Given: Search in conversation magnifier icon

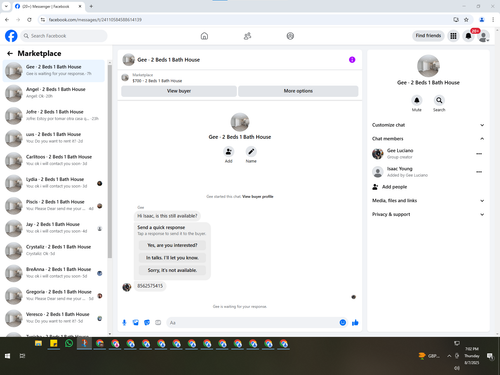Looking at the screenshot, I should click(x=439, y=100).
